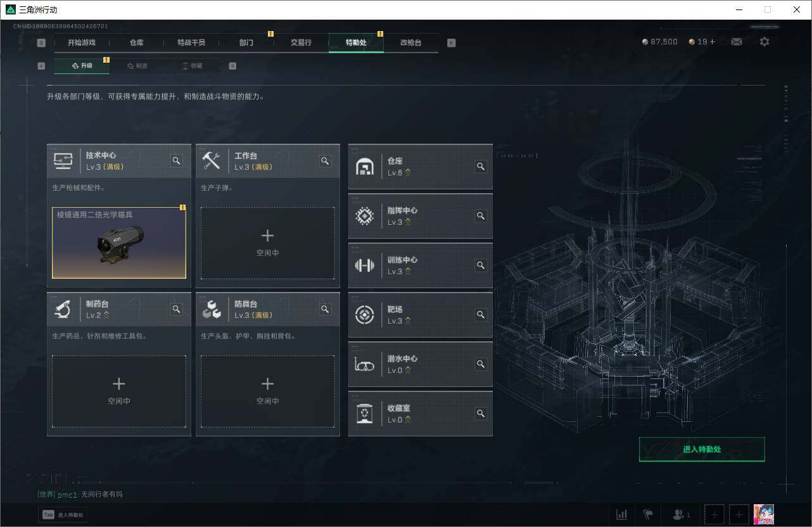The width and height of the screenshot is (812, 527).
Task: Open the magnifier icon on the 仓库 row
Action: 481,167
